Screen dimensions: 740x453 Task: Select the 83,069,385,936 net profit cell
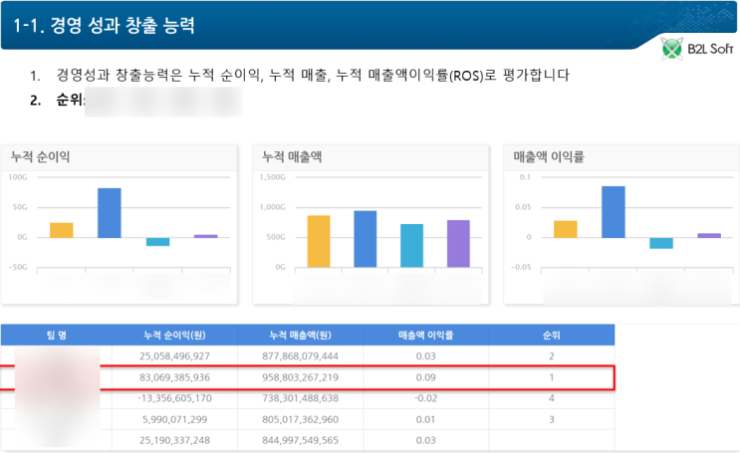coord(175,377)
